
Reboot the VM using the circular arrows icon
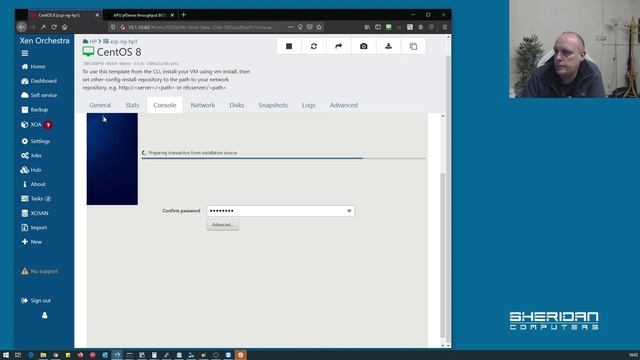(314, 46)
